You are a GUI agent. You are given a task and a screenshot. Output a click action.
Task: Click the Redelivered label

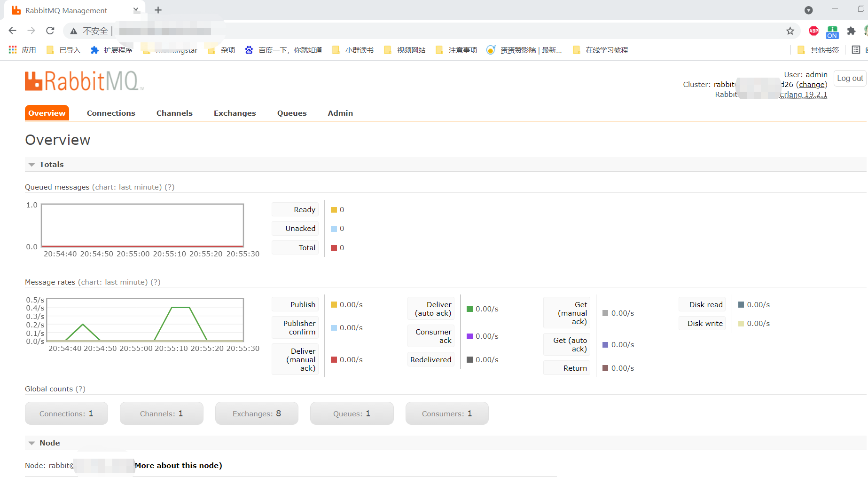tap(431, 360)
